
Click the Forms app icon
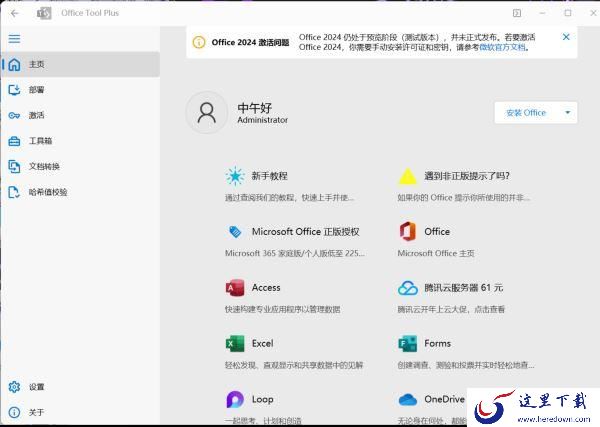point(408,344)
